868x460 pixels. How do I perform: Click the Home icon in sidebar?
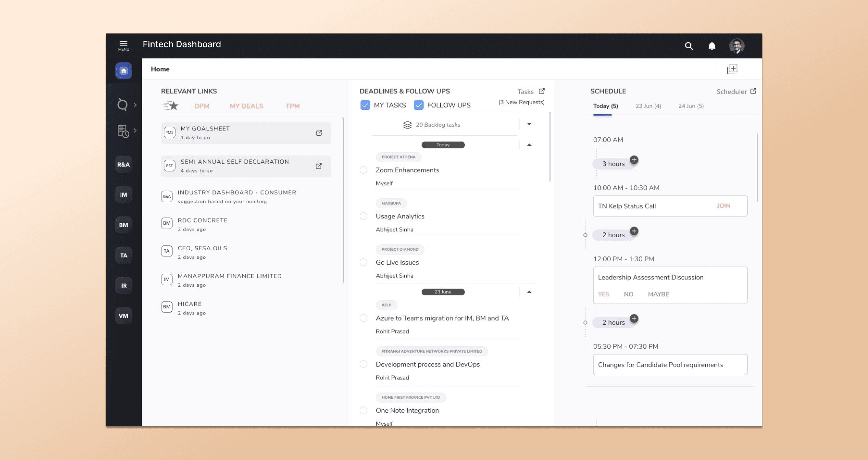[124, 71]
